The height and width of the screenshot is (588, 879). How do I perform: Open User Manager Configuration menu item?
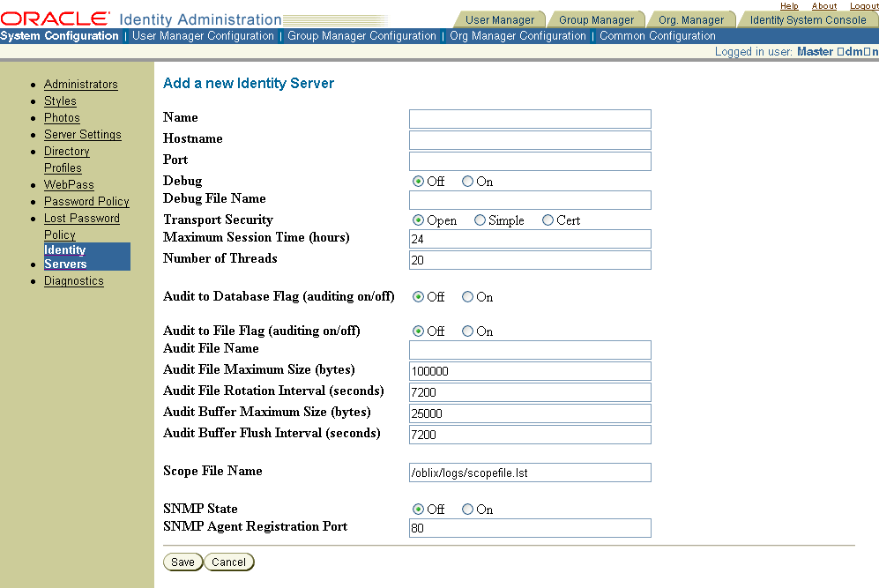pyautogui.click(x=203, y=36)
